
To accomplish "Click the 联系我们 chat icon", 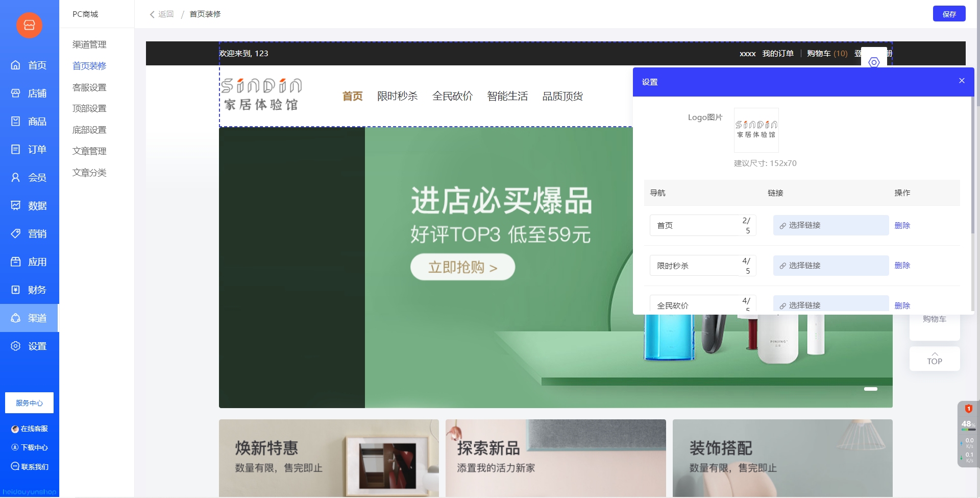I will [x=15, y=466].
